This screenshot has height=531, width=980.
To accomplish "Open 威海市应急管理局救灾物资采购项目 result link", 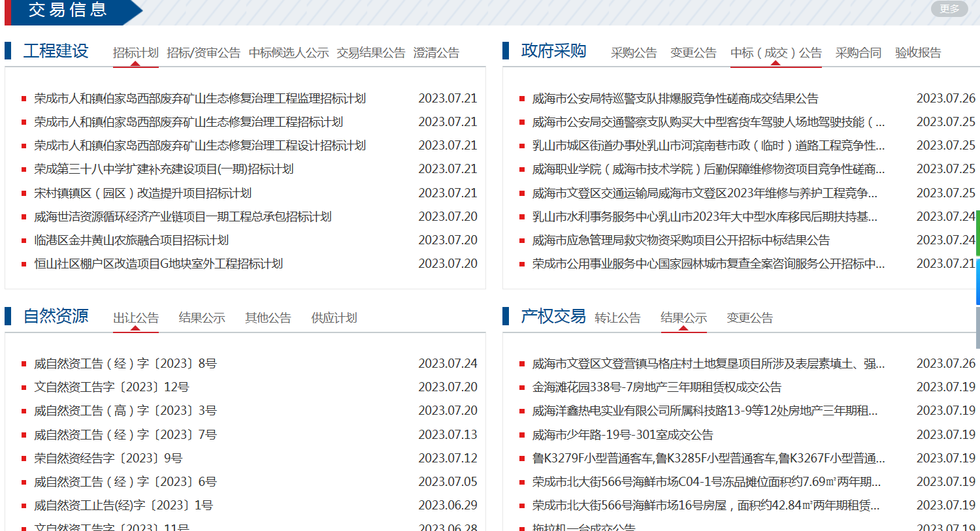I will [681, 240].
